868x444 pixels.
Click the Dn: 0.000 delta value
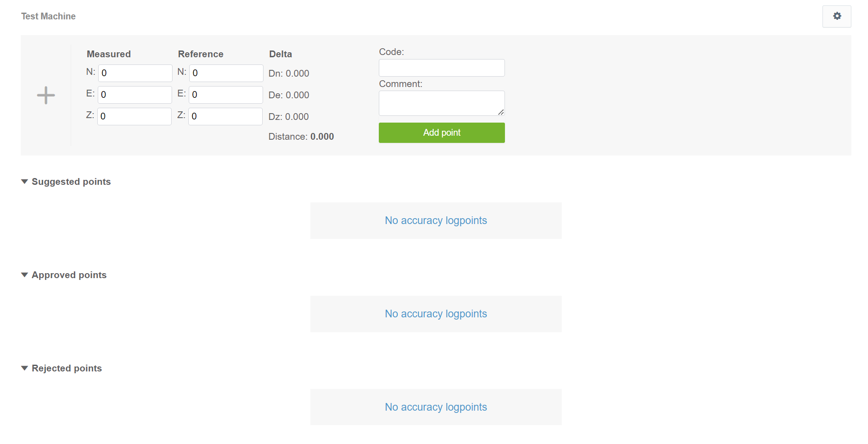coord(289,73)
